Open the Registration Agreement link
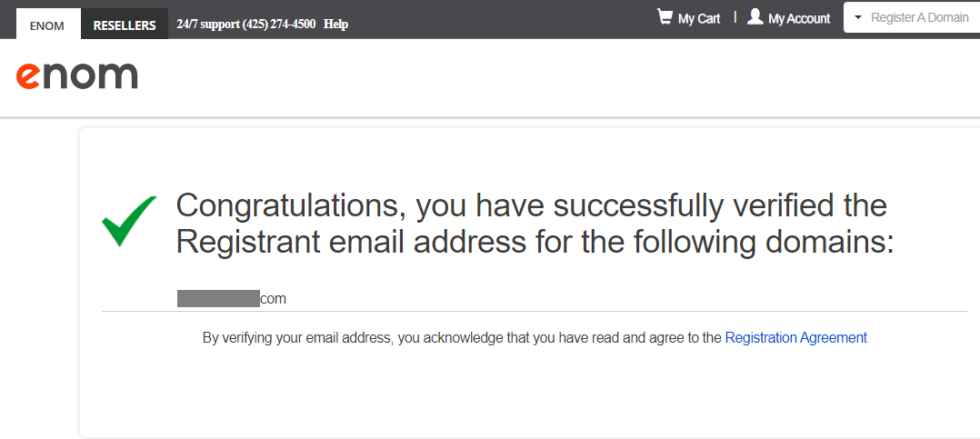 795,338
